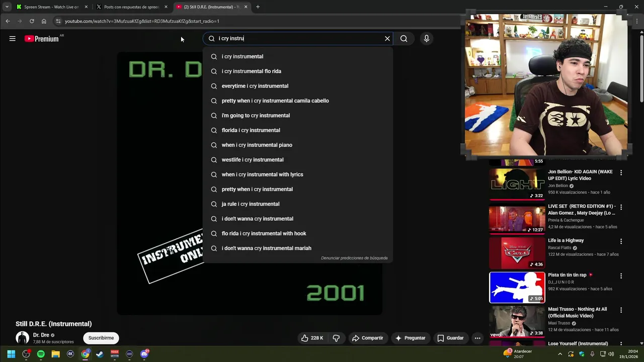This screenshot has height=362, width=644.
Task: Choose 'i'm going to cry instrumental' suggestion
Action: click(x=298, y=116)
